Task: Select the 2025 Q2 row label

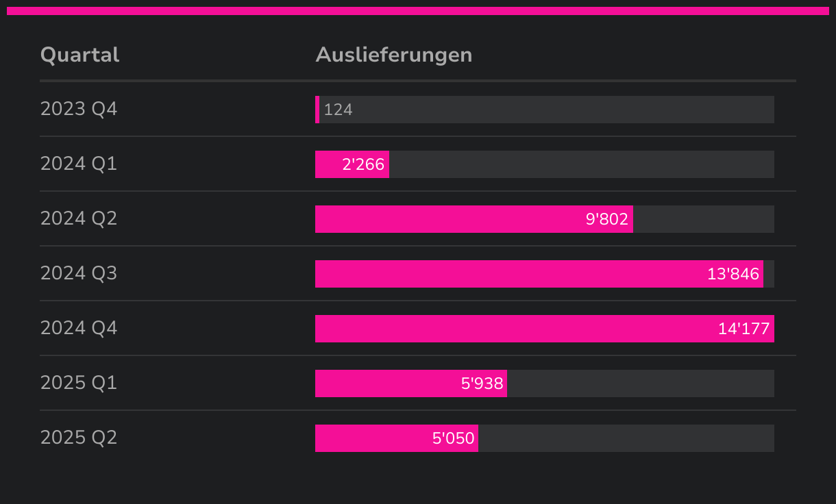Action: pos(79,438)
